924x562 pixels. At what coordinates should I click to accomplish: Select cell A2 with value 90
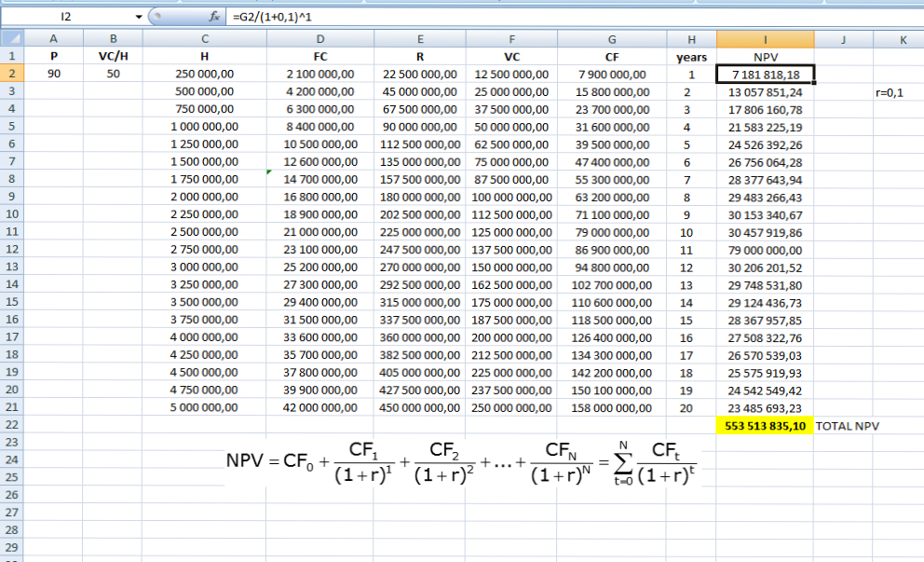53,75
